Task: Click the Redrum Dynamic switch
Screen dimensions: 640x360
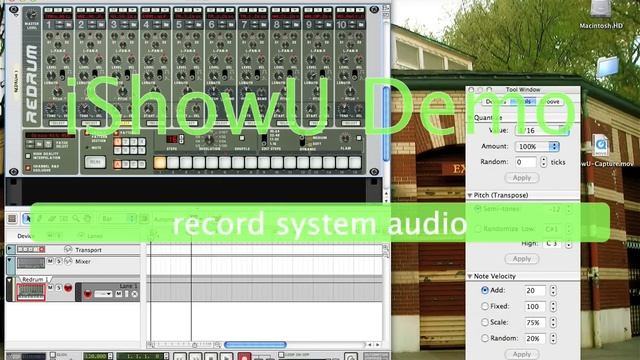Action: tap(302, 141)
